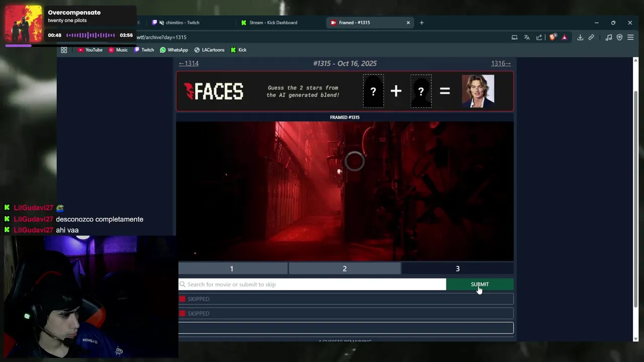Image resolution: width=644 pixels, height=362 pixels.
Task: Click the blended face result photo
Action: (478, 91)
